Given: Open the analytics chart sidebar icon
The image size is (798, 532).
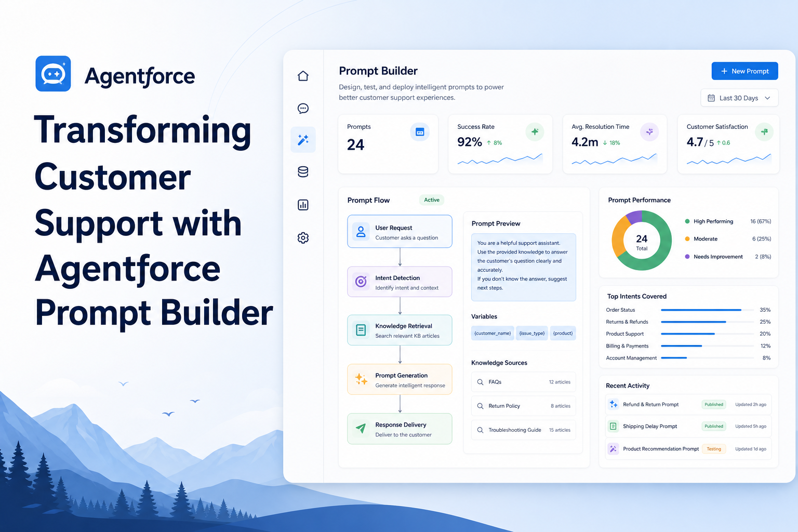Looking at the screenshot, I should (x=303, y=205).
